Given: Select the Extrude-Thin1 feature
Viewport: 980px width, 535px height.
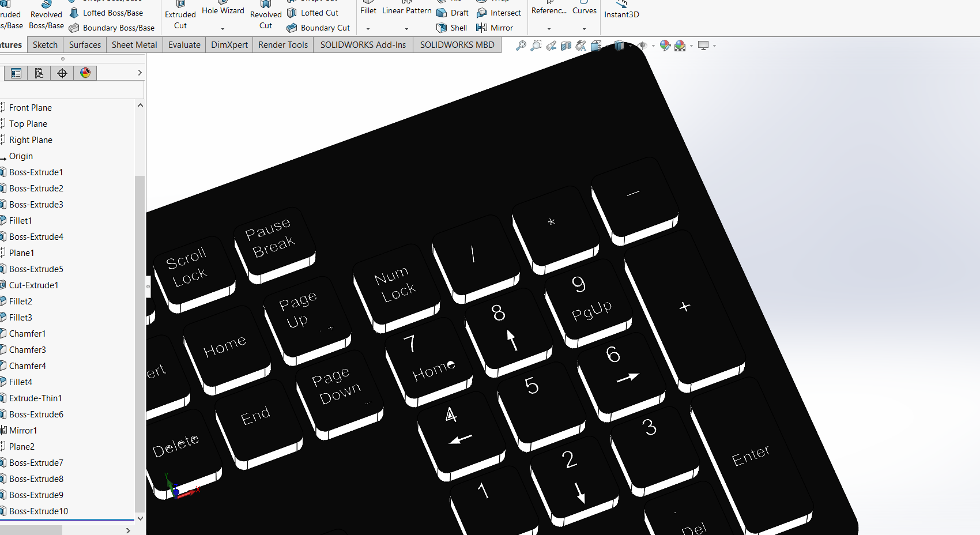Looking at the screenshot, I should [35, 398].
